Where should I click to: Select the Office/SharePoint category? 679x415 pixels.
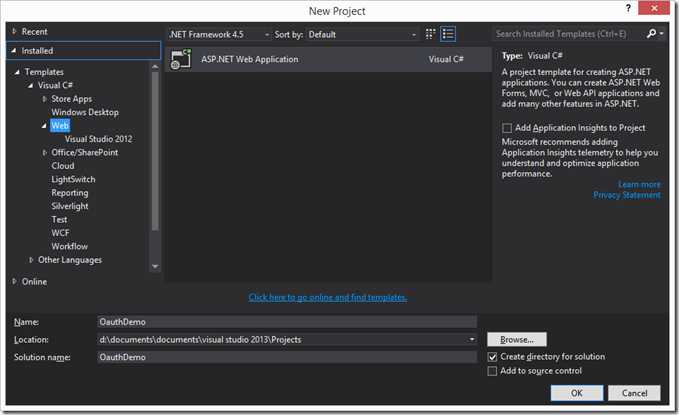84,152
